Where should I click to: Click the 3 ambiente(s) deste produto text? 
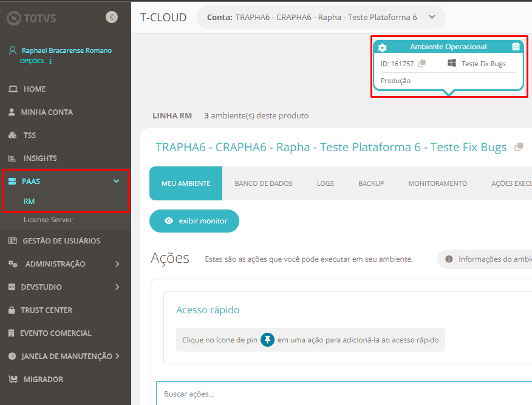click(x=256, y=115)
